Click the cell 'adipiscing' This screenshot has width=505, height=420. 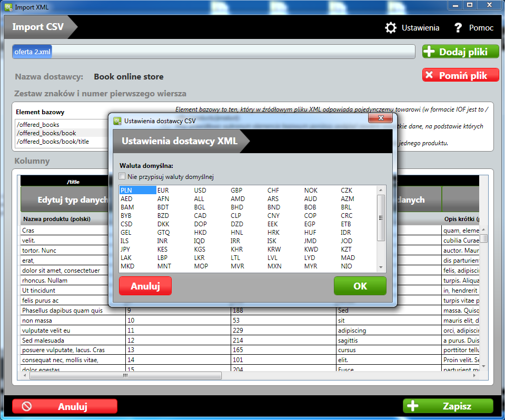389,330
